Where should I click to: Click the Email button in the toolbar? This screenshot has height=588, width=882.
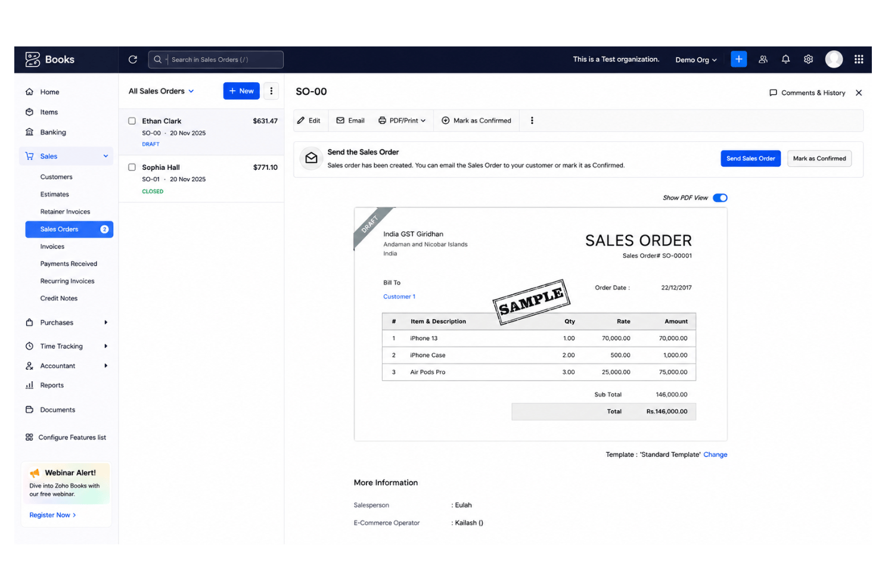pyautogui.click(x=350, y=120)
